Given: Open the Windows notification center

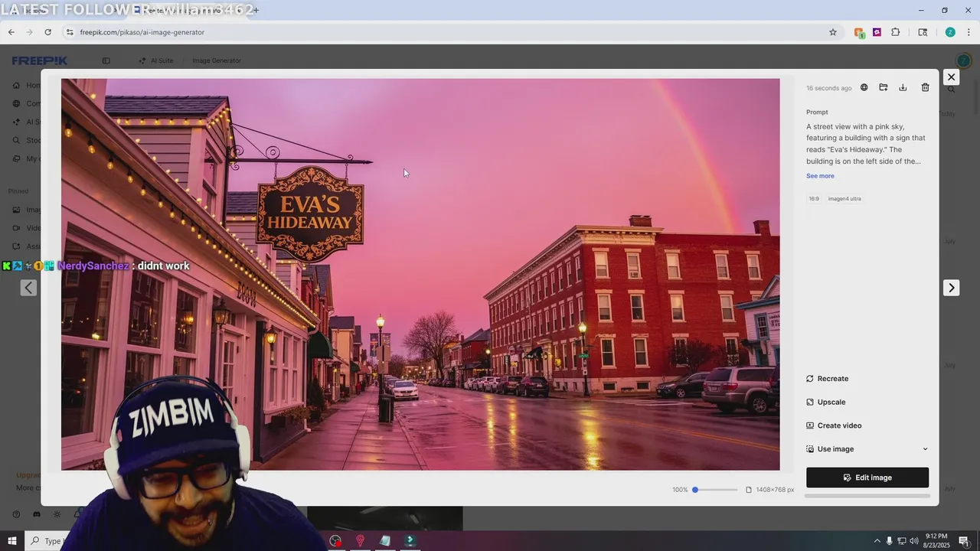Looking at the screenshot, I should click(964, 541).
